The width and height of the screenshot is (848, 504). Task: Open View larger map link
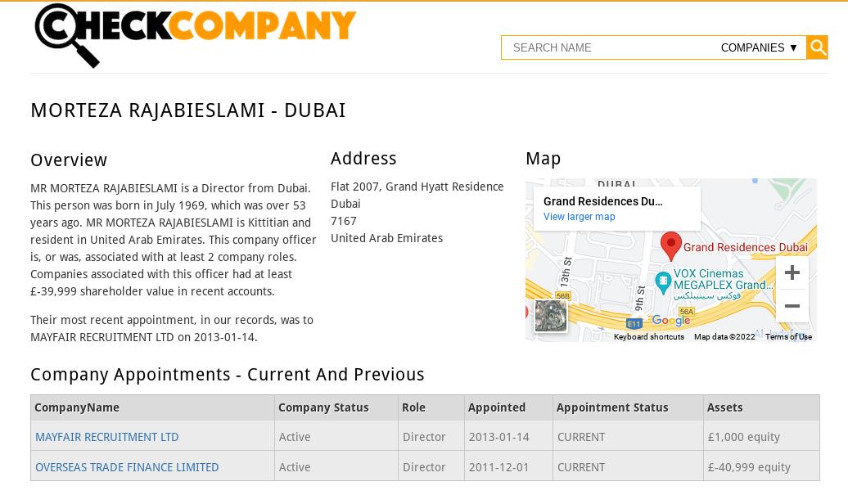(580, 217)
